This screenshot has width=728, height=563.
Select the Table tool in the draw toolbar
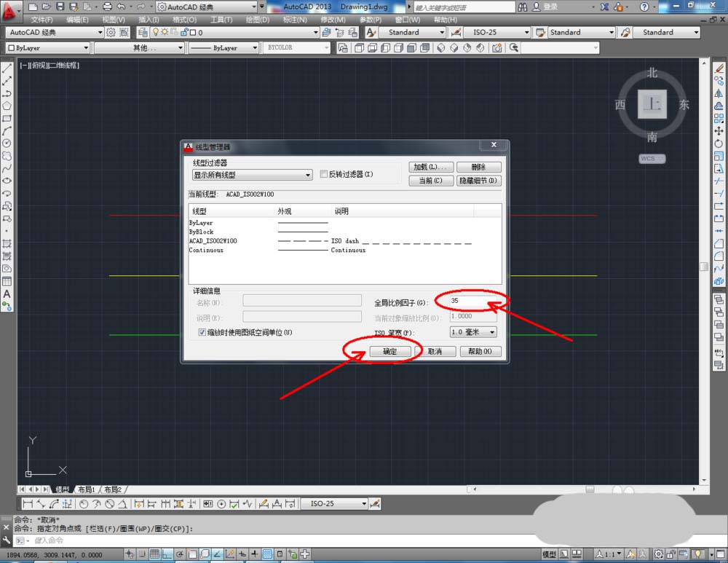(x=7, y=281)
